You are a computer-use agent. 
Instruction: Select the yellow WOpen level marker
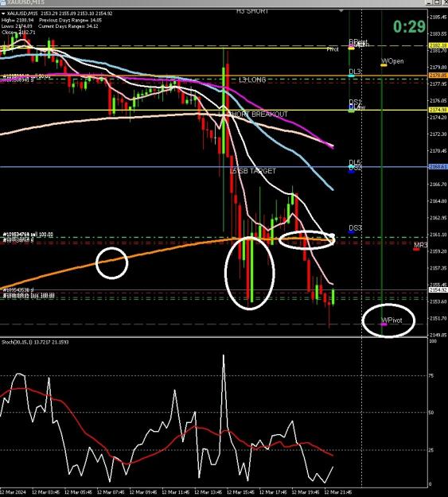(x=384, y=65)
